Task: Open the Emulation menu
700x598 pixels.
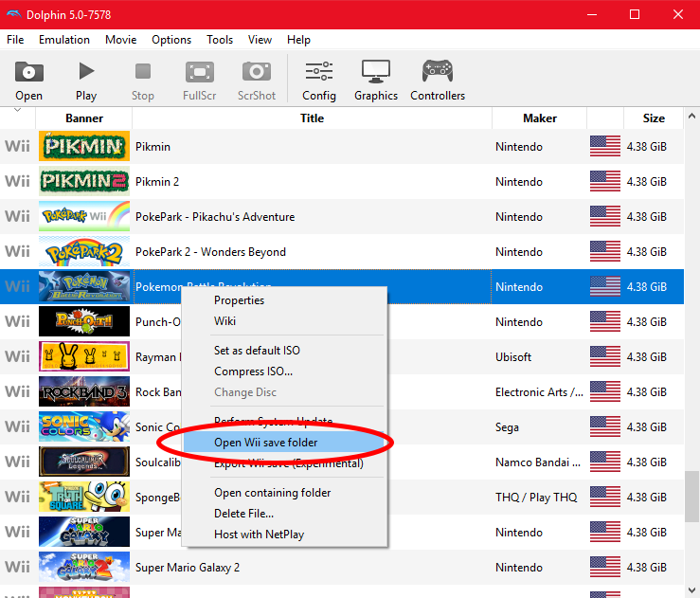Action: [x=64, y=40]
